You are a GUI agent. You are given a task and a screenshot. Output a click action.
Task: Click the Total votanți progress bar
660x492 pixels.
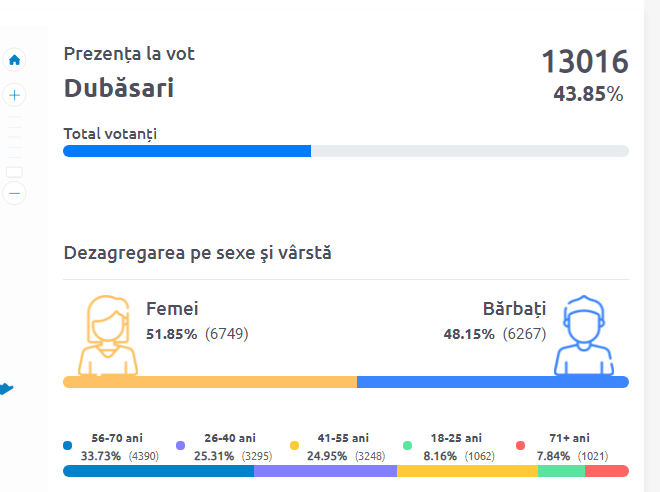(345, 151)
